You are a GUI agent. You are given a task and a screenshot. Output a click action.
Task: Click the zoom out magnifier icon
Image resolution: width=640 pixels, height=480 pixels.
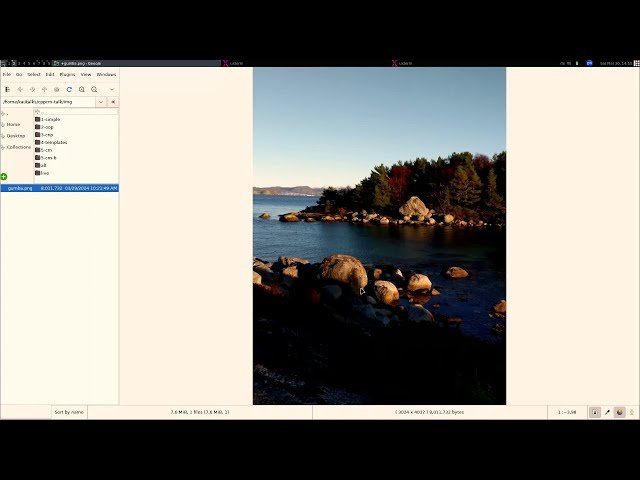click(94, 89)
